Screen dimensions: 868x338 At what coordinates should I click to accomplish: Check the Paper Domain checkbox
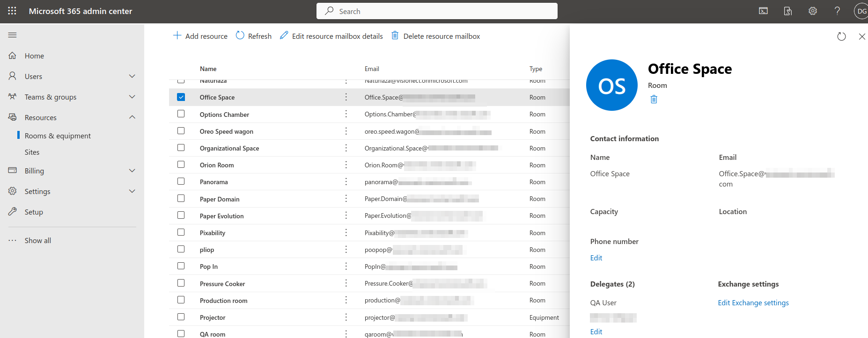(181, 199)
